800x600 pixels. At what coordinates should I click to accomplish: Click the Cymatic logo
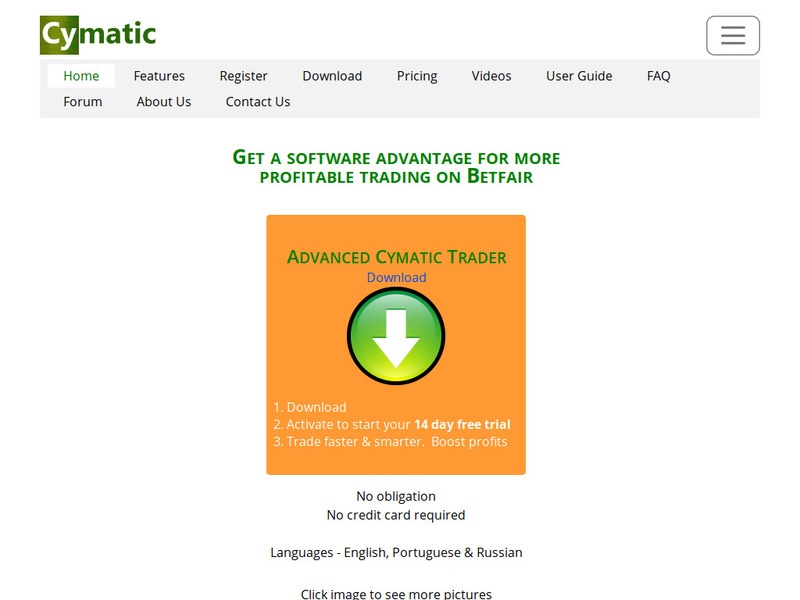[98, 35]
